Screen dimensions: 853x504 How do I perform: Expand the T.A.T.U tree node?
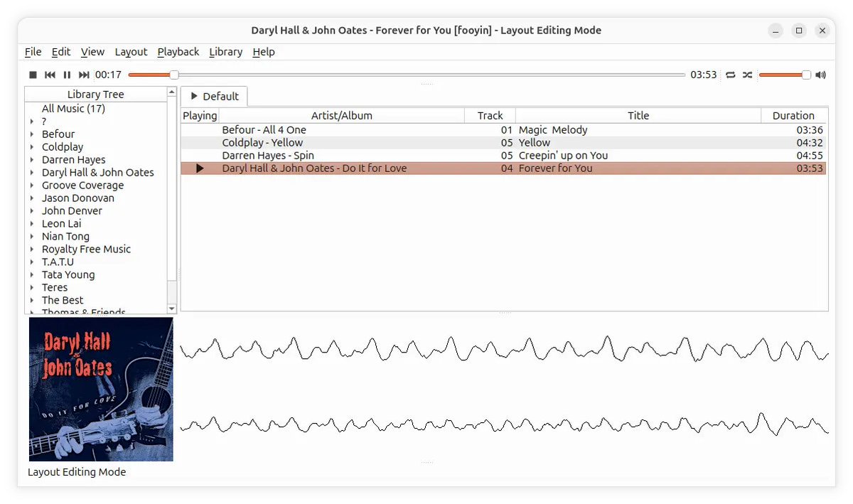(32, 262)
